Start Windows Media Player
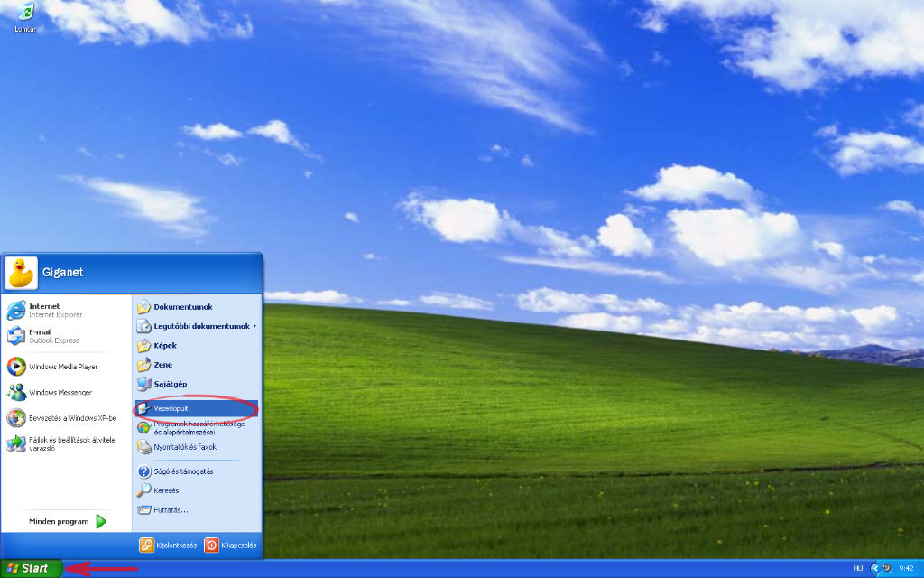 point(63,365)
